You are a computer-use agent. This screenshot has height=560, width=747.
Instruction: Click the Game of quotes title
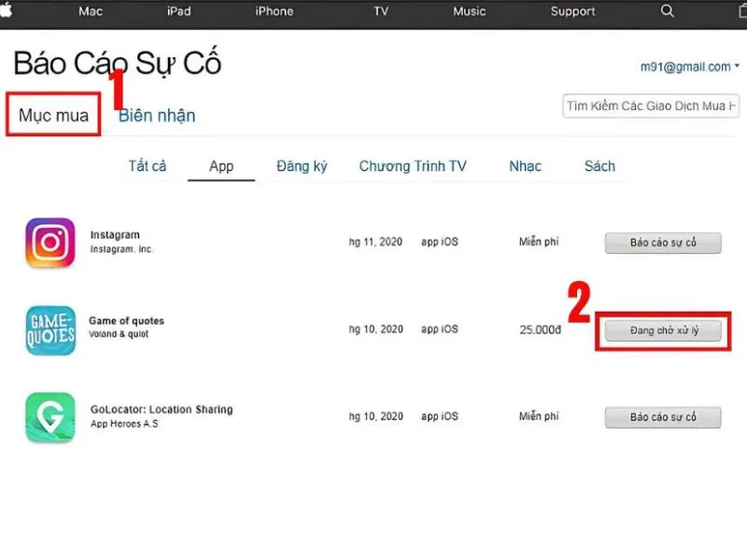[x=126, y=320]
